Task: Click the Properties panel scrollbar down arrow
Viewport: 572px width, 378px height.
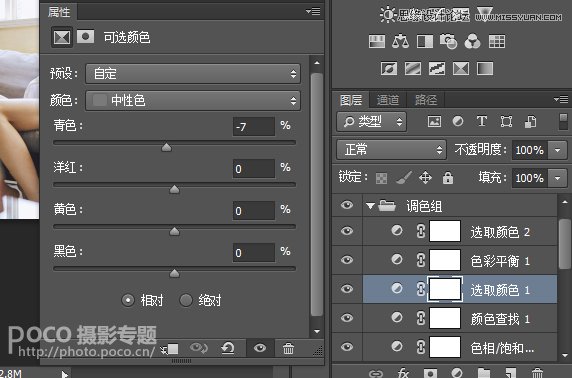Action: [x=317, y=331]
